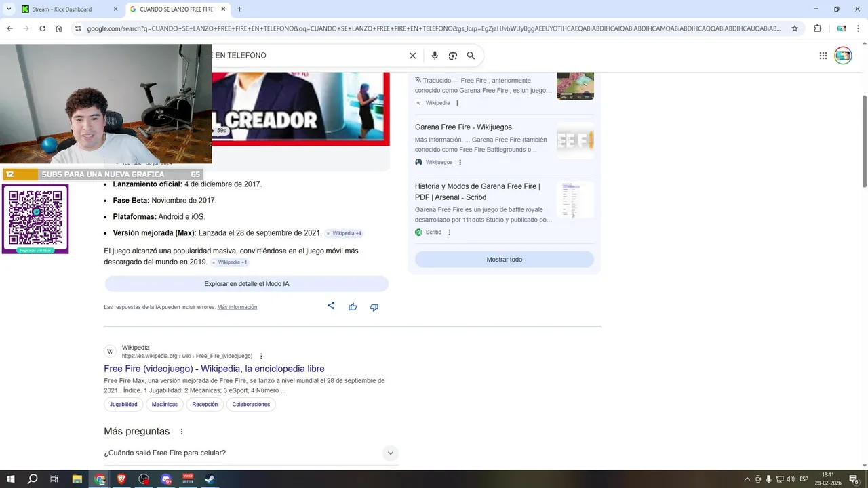Image resolution: width=868 pixels, height=488 pixels.
Task: Open more options for the Wikipedia source
Action: pyautogui.click(x=457, y=103)
